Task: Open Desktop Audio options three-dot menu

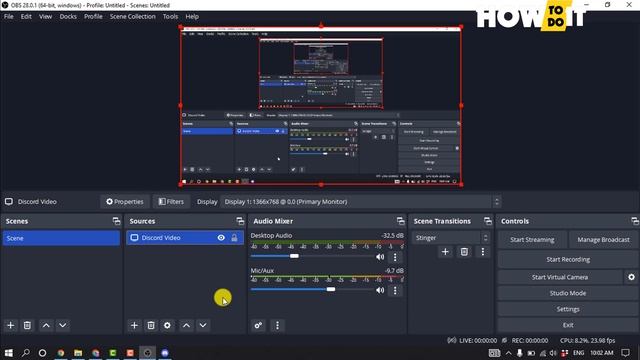Action: [x=395, y=257]
